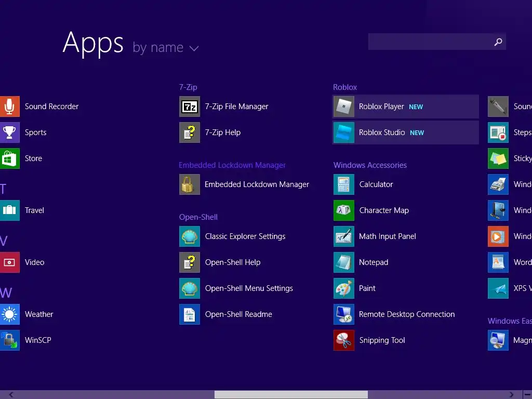The image size is (532, 399).
Task: Launch the Video app icon
Action: point(9,262)
